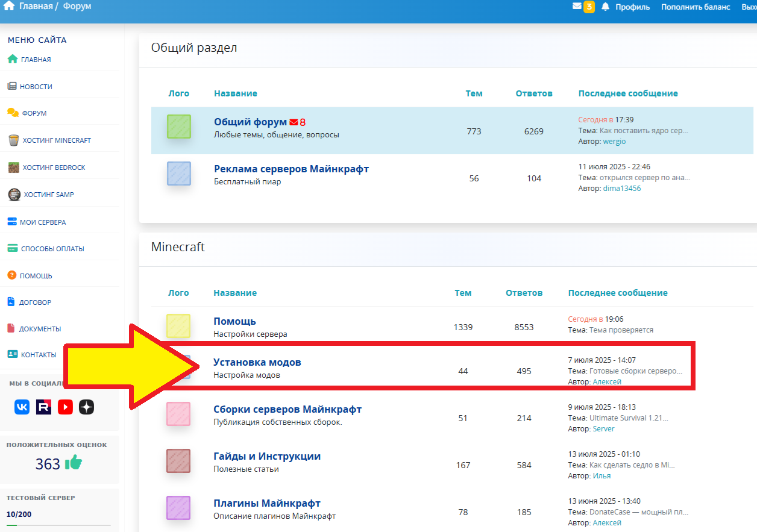Viewport: 757px width, 532px height.
Task: Open the Помощь forum title
Action: coord(234,321)
